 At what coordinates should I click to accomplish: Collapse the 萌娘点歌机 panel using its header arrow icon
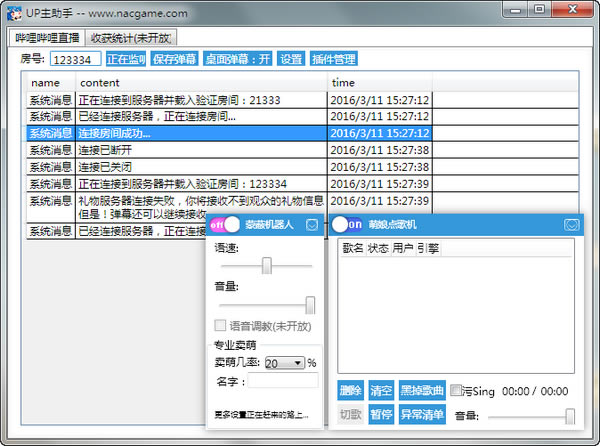coord(571,225)
